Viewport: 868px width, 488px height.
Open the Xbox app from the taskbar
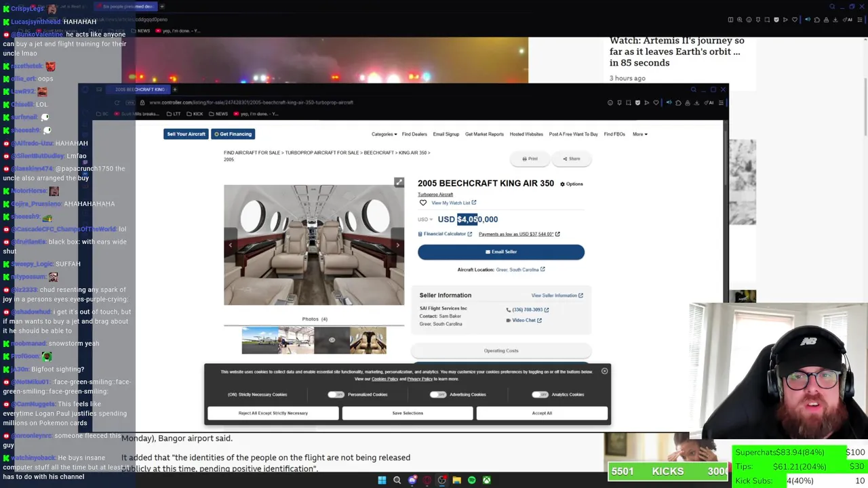(487, 481)
